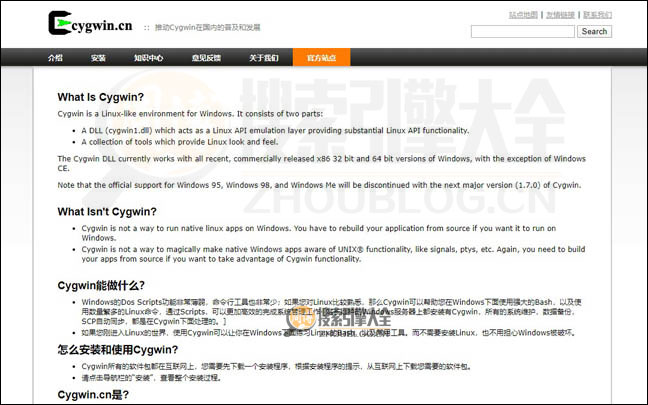Click the Search button
This screenshot has height=405, width=648.
(x=594, y=31)
